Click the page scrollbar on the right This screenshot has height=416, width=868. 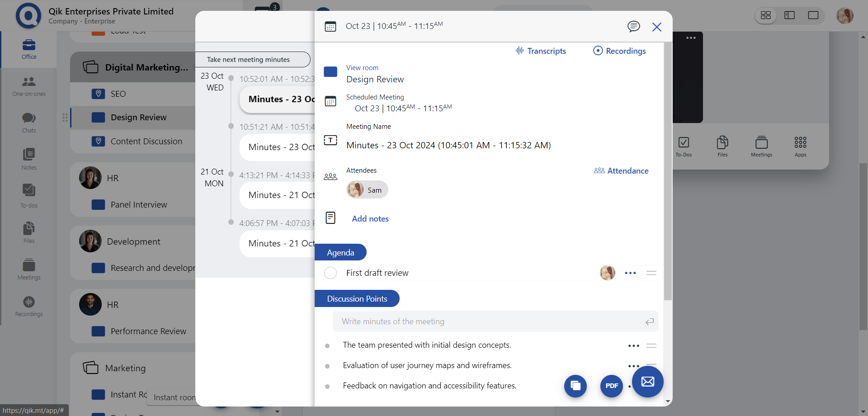[863, 246]
